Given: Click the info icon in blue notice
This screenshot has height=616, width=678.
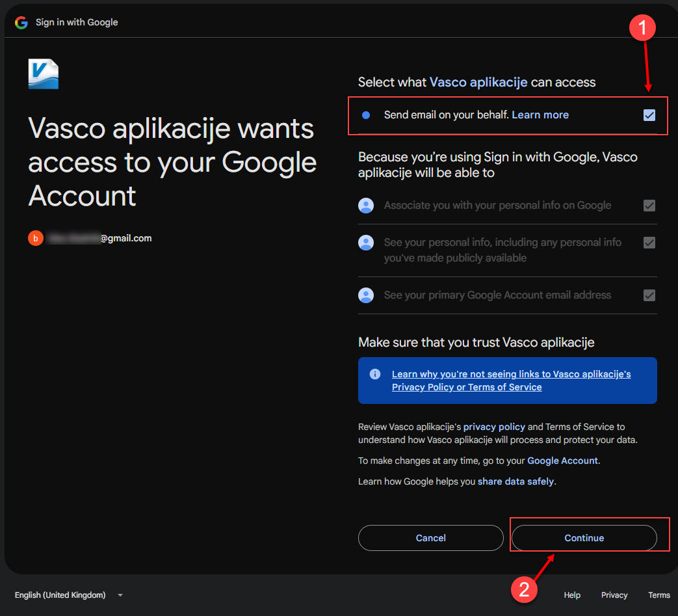Looking at the screenshot, I should (375, 374).
